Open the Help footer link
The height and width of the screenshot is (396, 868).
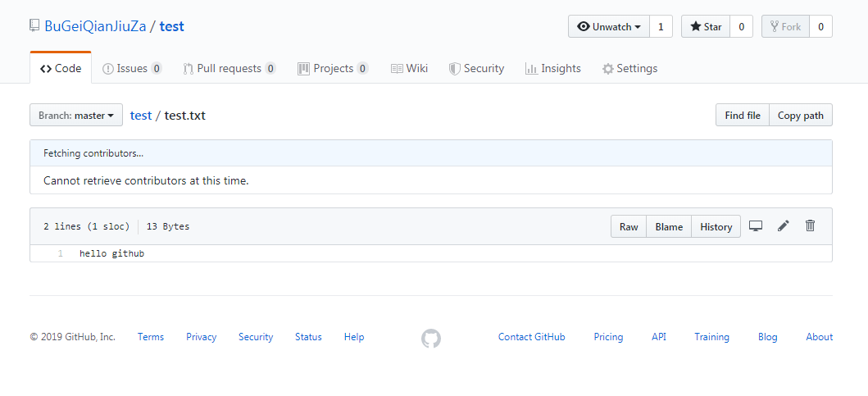[354, 337]
